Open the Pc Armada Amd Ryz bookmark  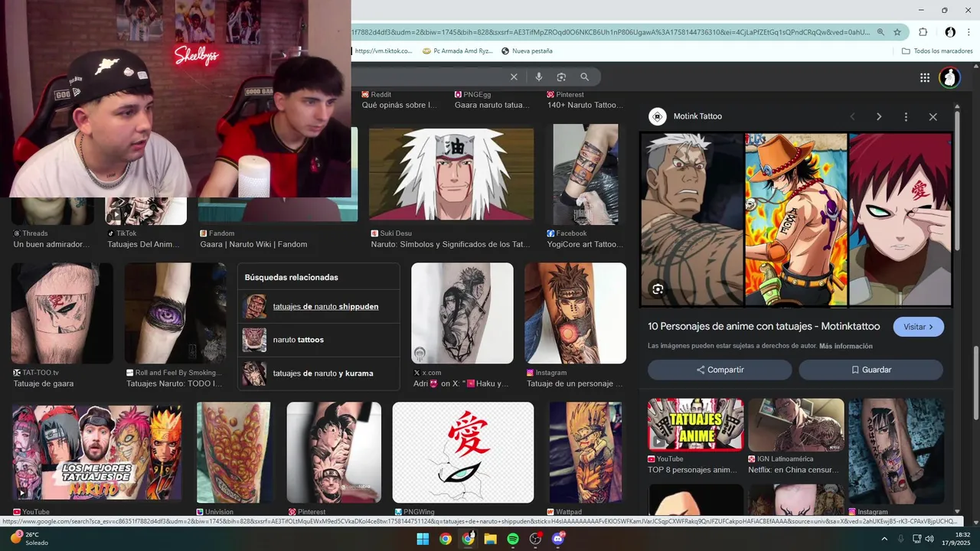pos(456,51)
